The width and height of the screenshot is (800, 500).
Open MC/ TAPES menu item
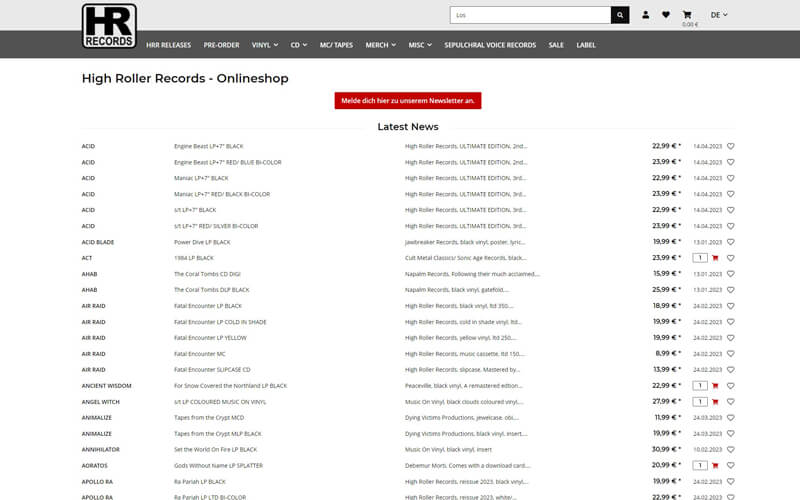pyautogui.click(x=336, y=45)
